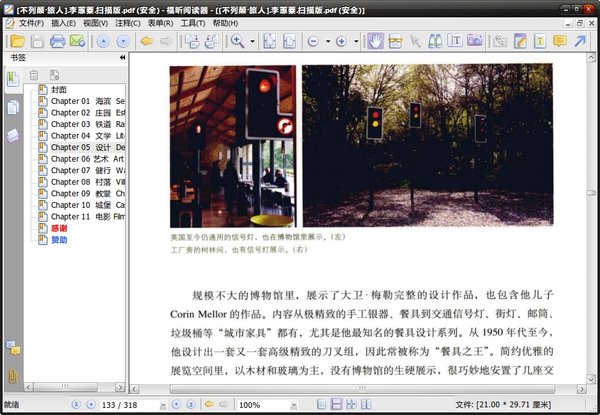Image resolution: width=600 pixels, height=415 pixels.
Task: Select the text highlight tool icon
Action: point(540,41)
